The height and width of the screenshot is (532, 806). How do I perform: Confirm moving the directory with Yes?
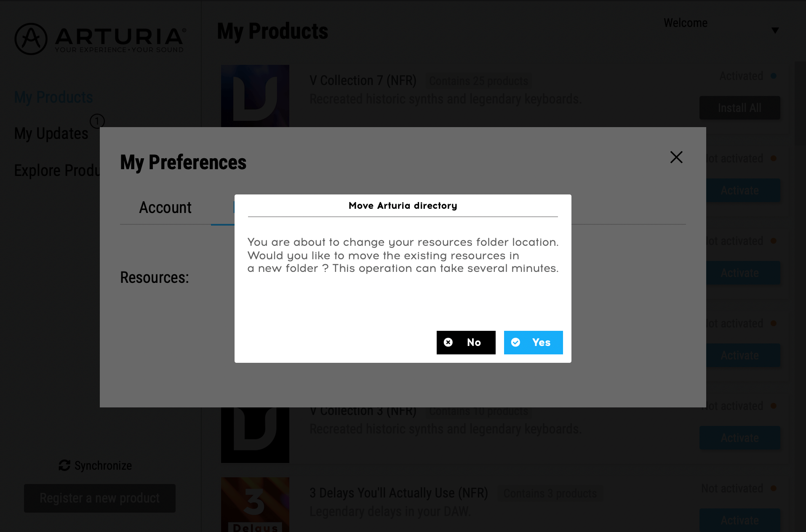coord(533,342)
